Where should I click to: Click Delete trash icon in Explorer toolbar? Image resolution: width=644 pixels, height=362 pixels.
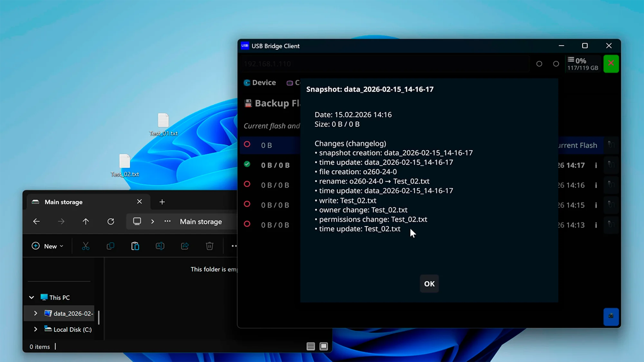click(x=209, y=246)
